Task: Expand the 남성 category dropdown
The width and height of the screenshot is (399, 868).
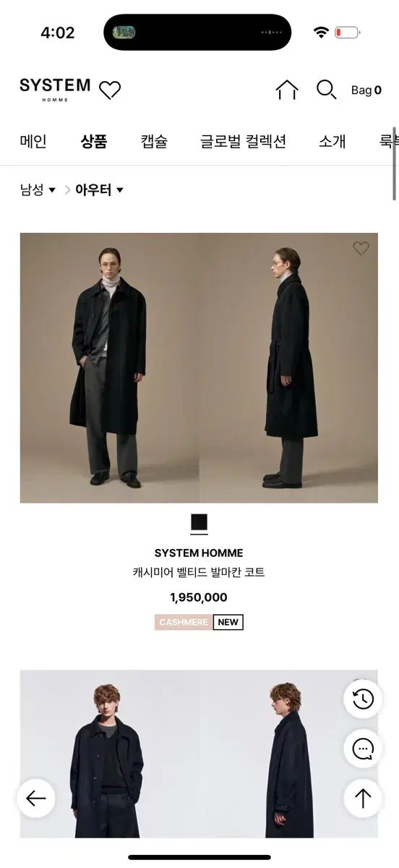Action: (x=38, y=190)
